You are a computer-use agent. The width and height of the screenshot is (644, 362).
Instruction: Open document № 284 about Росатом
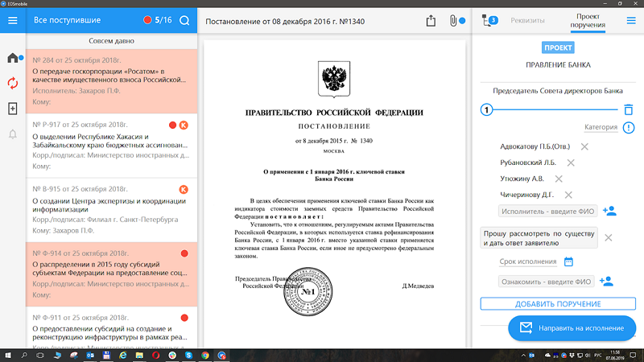click(111, 81)
